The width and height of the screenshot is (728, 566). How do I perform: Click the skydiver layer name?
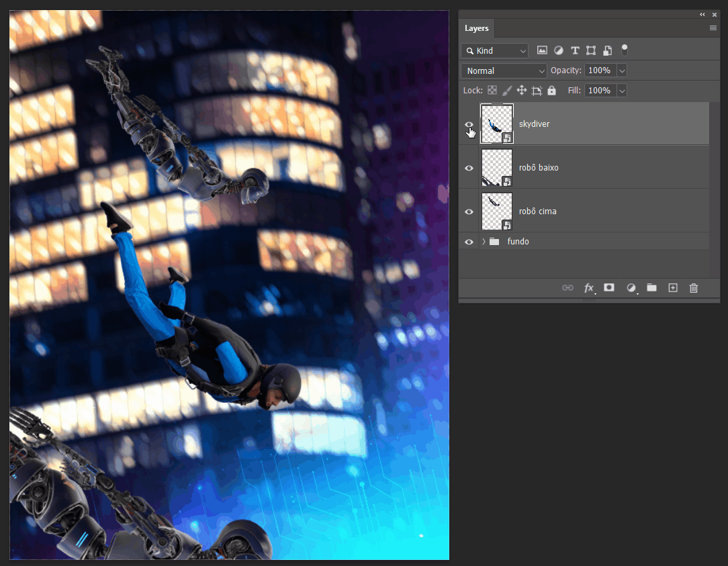coord(534,124)
